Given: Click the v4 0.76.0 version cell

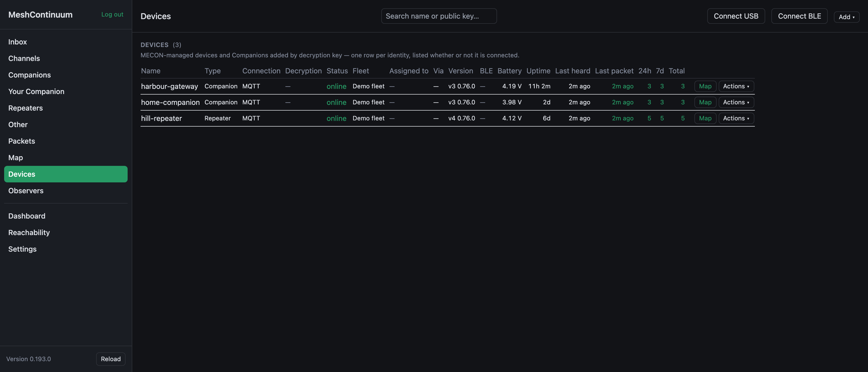Looking at the screenshot, I should click(461, 118).
